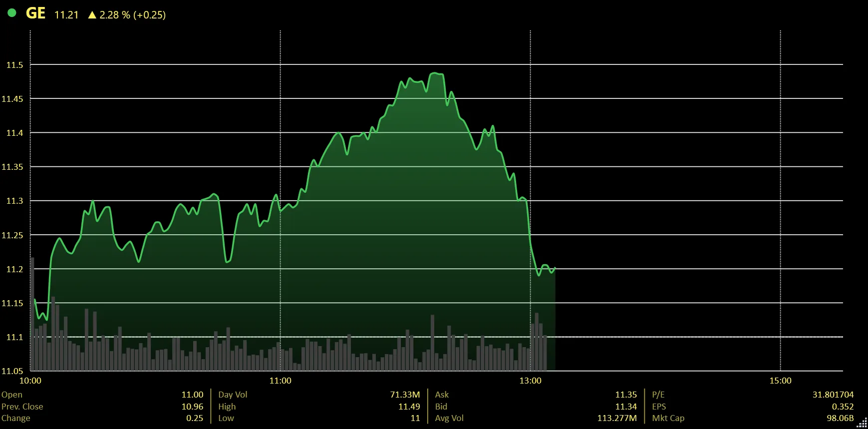Click the current price 11.21 in the header
This screenshot has height=429, width=868.
coord(66,15)
